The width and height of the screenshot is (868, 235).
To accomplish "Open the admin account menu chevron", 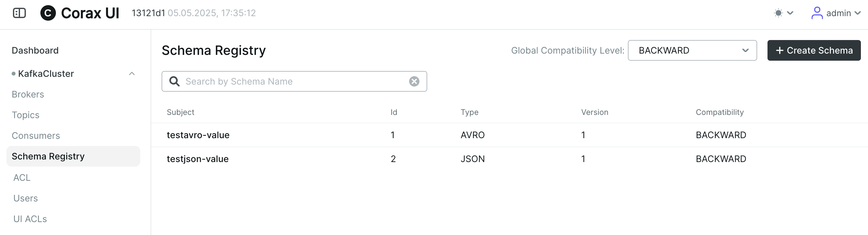I will point(858,13).
